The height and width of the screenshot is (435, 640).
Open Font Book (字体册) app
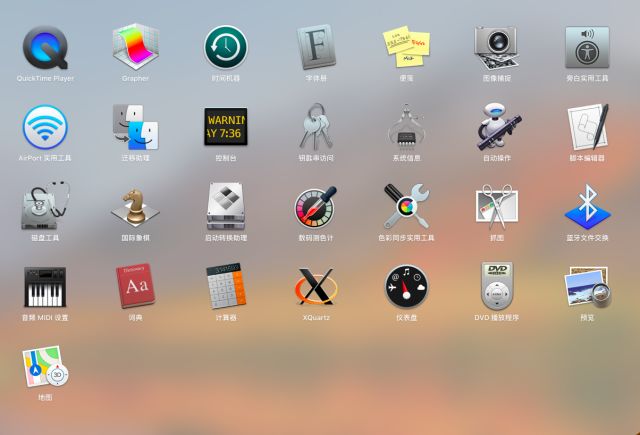point(316,47)
